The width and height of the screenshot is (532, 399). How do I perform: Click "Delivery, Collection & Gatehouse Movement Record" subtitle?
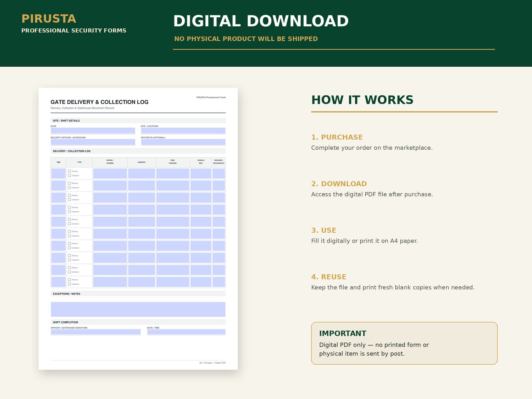82,108
